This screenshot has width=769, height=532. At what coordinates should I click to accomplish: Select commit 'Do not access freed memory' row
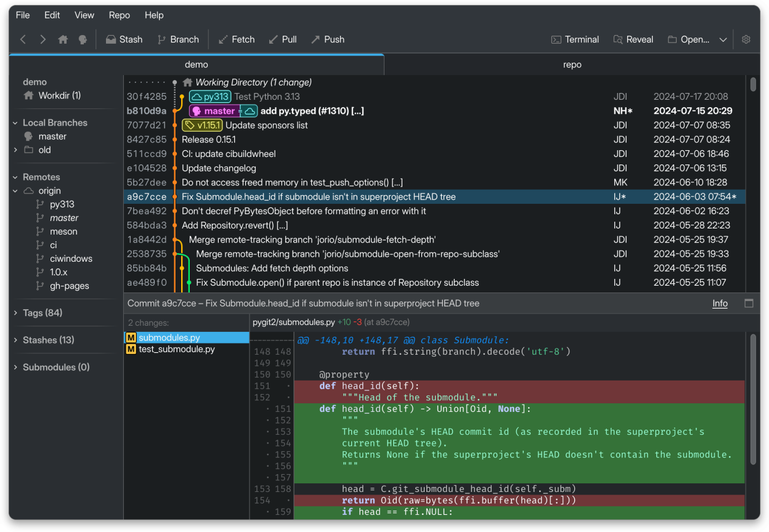pos(435,182)
